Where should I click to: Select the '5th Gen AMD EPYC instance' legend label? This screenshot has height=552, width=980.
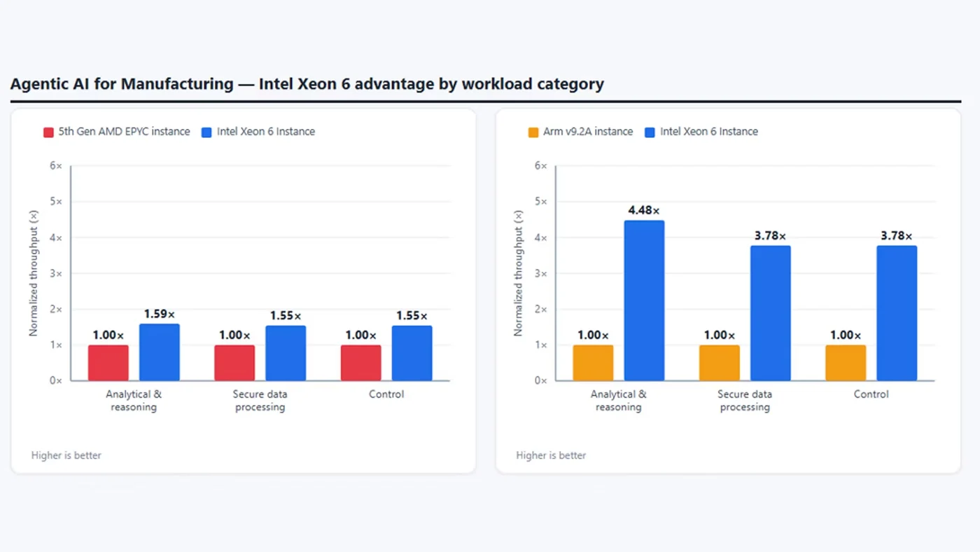(124, 132)
